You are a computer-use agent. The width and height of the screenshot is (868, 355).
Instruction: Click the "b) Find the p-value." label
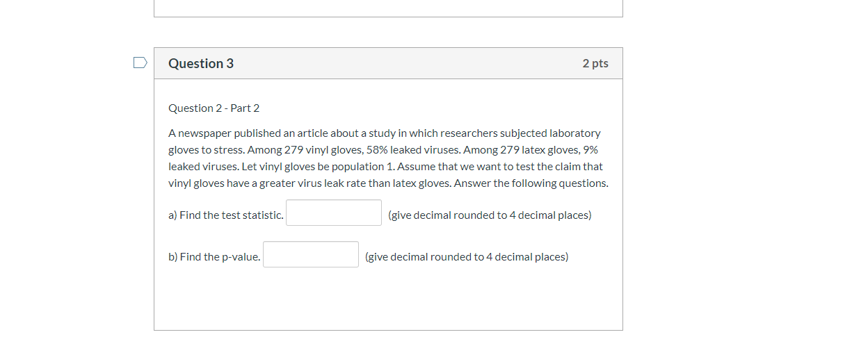(214, 257)
